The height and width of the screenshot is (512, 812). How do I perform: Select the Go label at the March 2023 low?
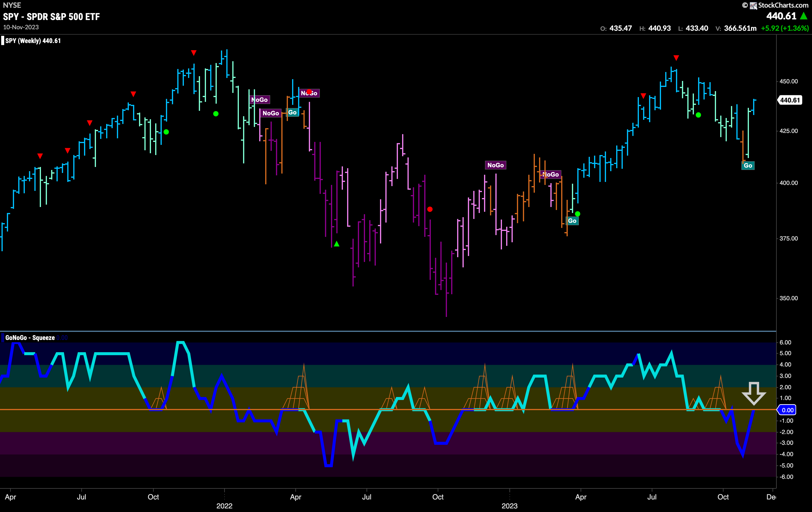[572, 221]
